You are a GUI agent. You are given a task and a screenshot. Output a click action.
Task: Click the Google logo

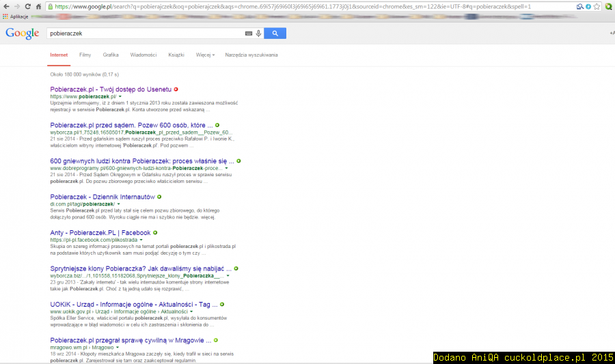pyautogui.click(x=22, y=33)
